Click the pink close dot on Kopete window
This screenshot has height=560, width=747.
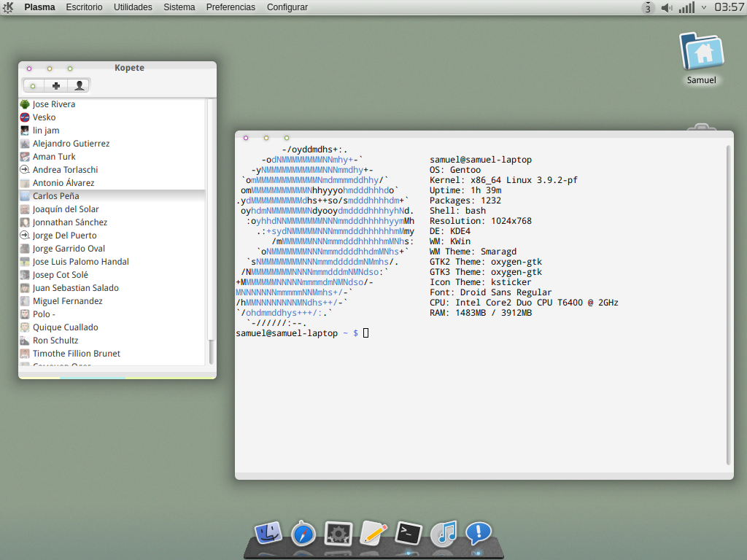point(29,69)
